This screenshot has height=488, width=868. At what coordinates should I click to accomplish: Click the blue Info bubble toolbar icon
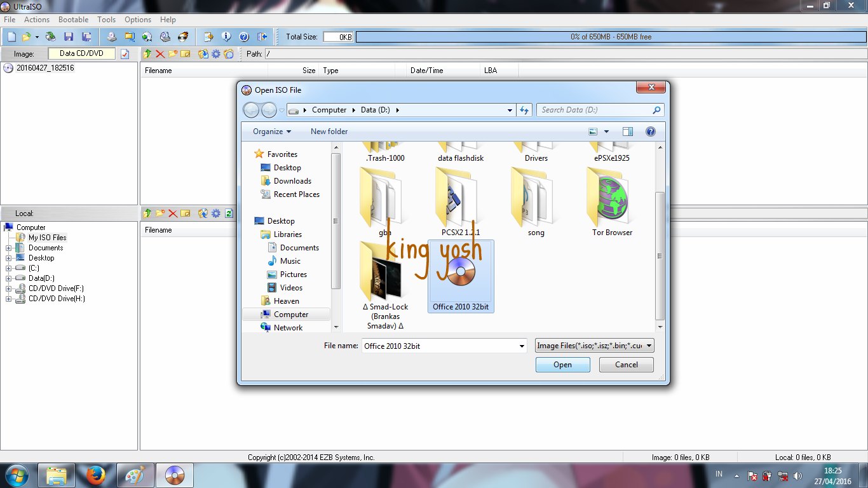pos(226,37)
